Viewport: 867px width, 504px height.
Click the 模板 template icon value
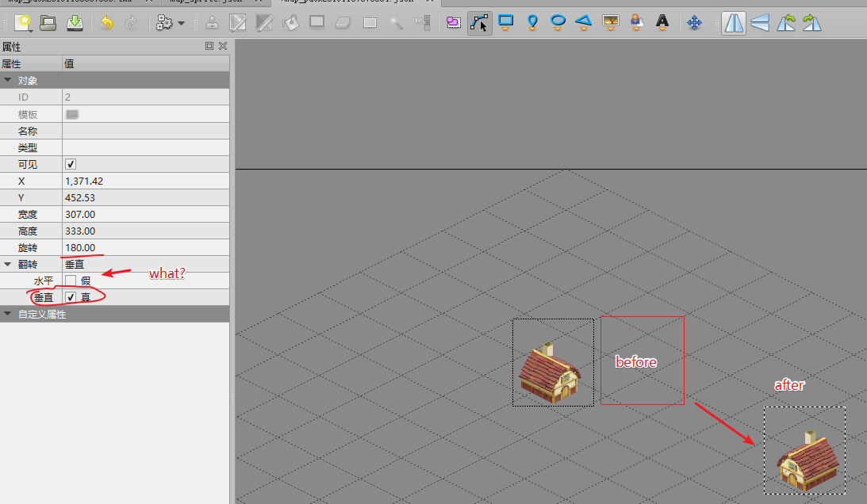click(72, 114)
